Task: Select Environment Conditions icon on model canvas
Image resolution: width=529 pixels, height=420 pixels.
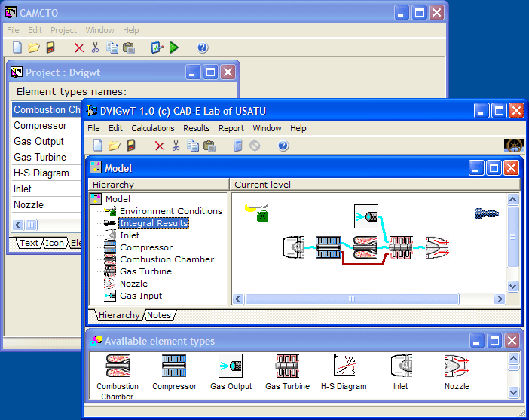Action: coord(257,213)
